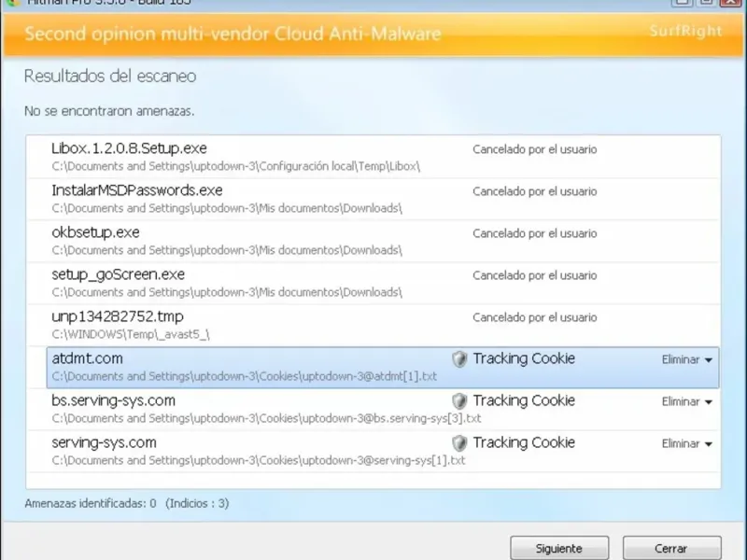
Task: Click Tracking Cookie label for bs.serving-sys.com
Action: (x=524, y=400)
